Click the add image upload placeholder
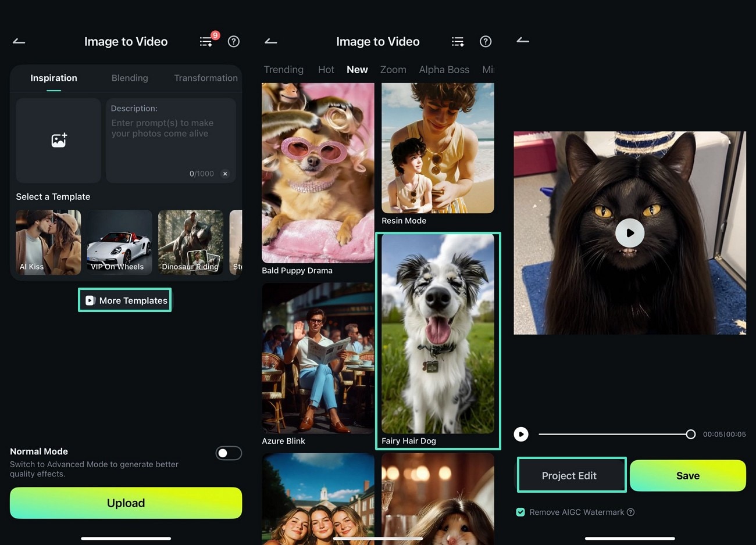This screenshot has height=545, width=756. point(58,140)
